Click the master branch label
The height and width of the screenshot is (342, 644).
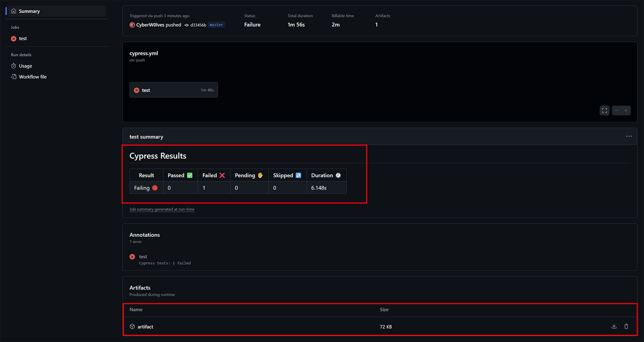(216, 25)
